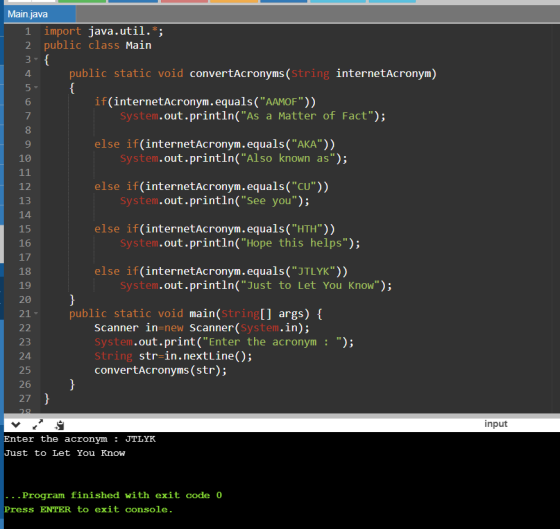560x529 pixels.
Task: Click the "AKA" string in the code
Action: tap(307, 144)
